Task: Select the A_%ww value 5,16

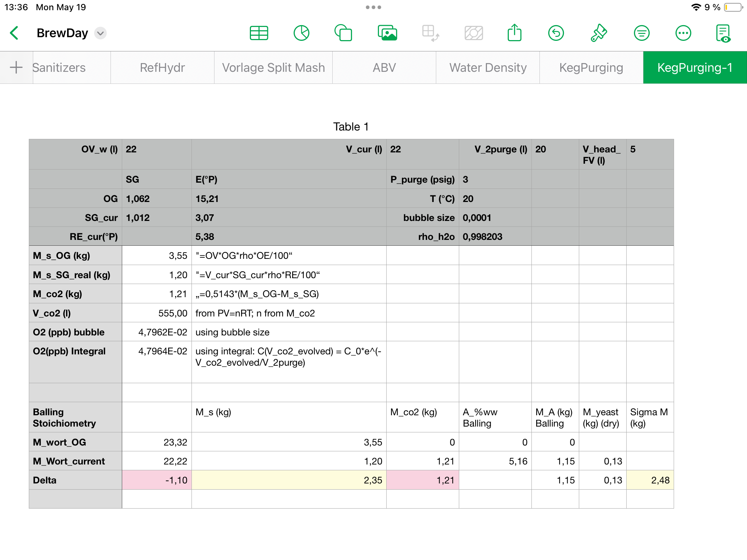Action: tap(495, 461)
